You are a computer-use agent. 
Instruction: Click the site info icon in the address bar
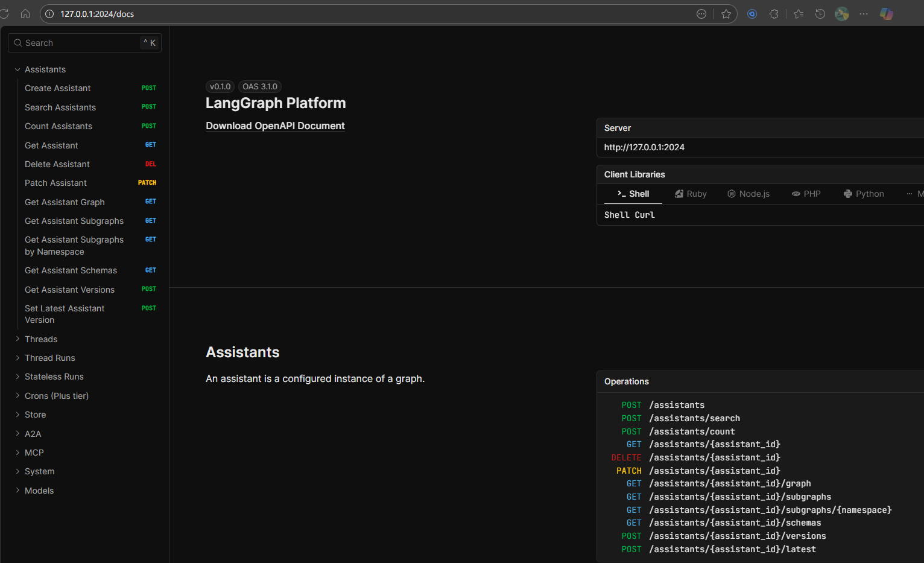[x=50, y=14]
